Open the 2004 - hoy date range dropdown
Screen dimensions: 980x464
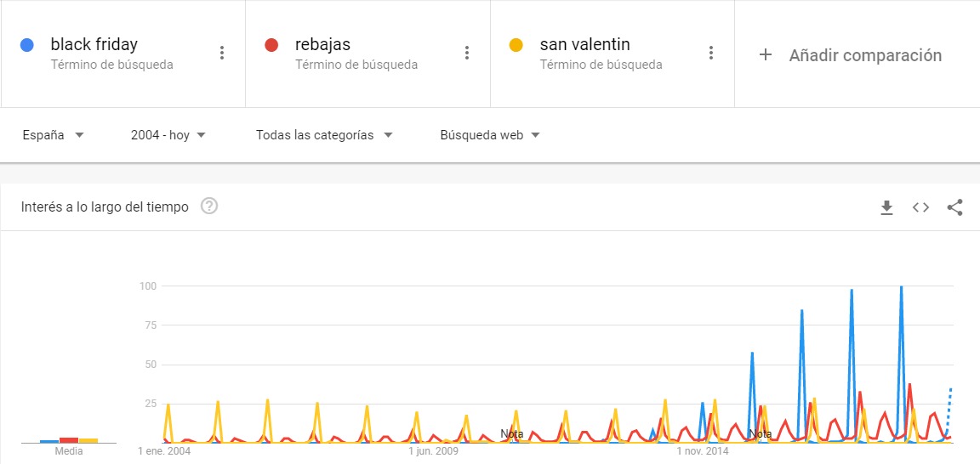pyautogui.click(x=168, y=135)
